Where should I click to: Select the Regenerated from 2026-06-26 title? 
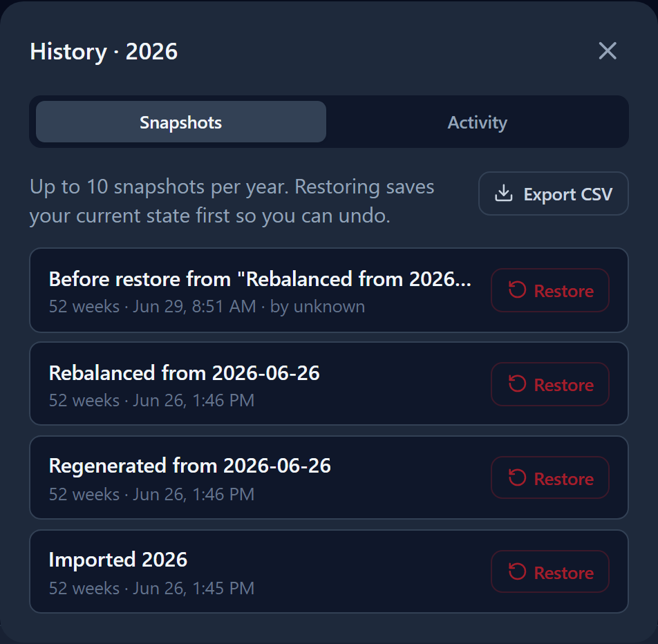click(x=189, y=466)
